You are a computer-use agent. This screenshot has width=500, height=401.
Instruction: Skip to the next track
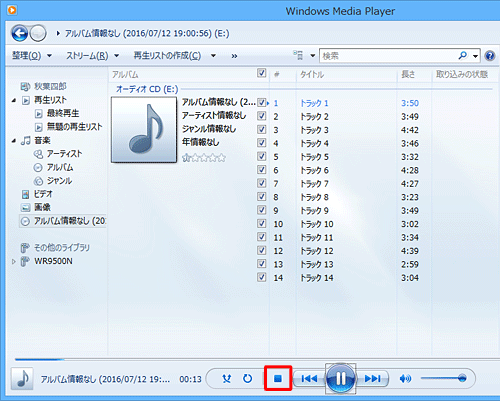pos(372,379)
